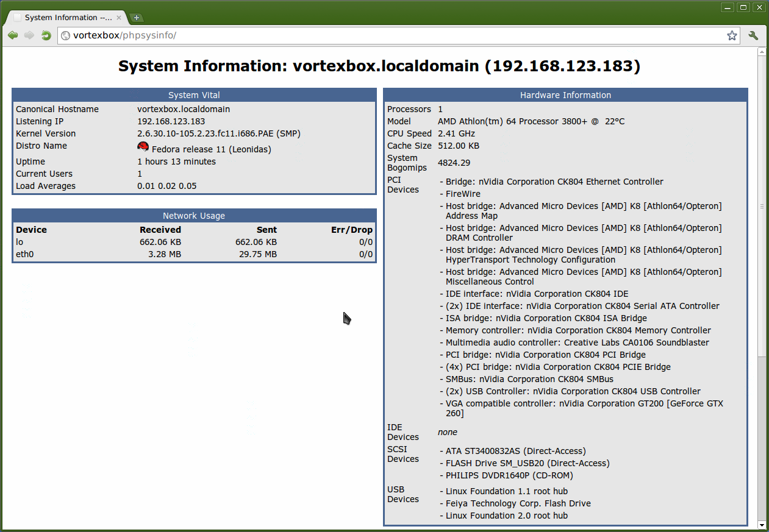
Task: Reload the page with the refresh icon
Action: tap(46, 35)
